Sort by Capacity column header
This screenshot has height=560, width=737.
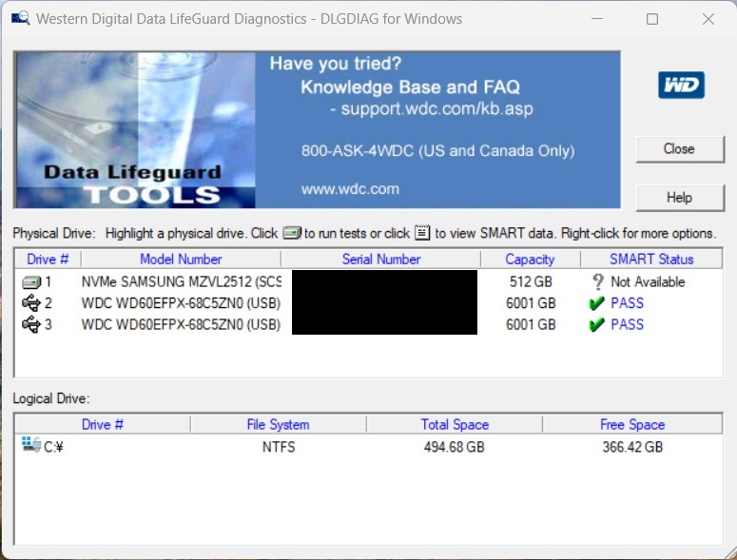531,259
